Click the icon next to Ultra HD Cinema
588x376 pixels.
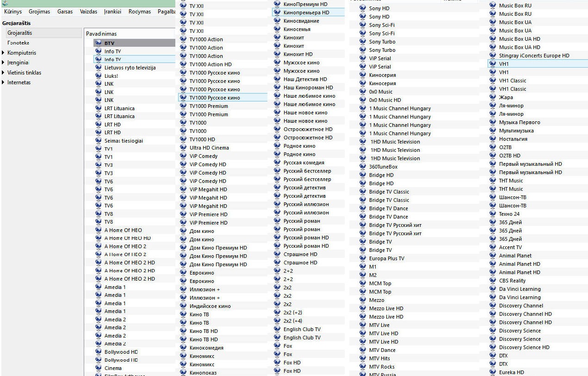point(183,148)
